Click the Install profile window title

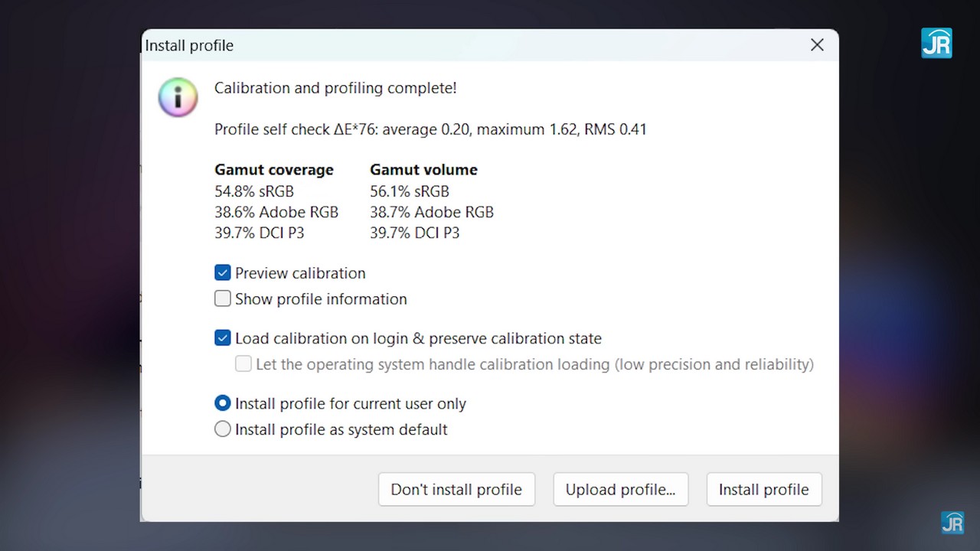click(189, 46)
